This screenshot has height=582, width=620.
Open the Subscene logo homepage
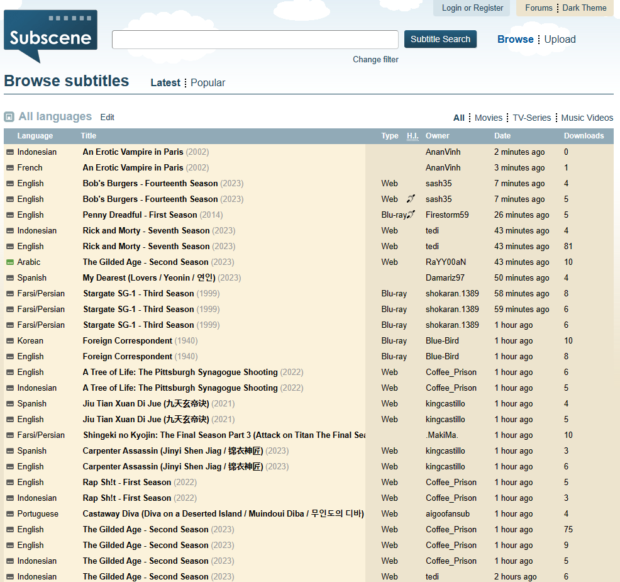[50, 36]
